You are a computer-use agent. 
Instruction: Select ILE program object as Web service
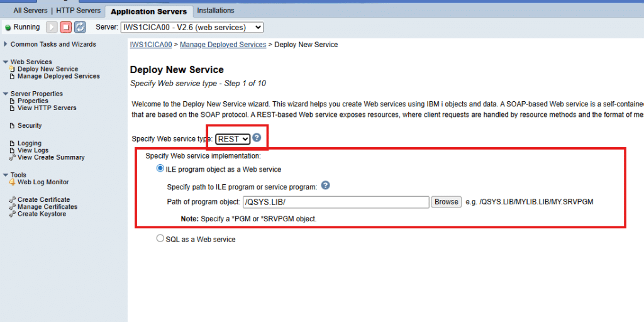(160, 169)
